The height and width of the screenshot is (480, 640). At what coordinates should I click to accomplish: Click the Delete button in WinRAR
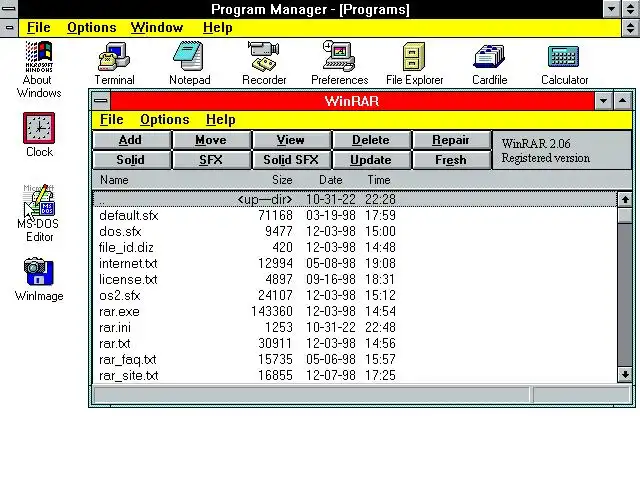pos(371,140)
